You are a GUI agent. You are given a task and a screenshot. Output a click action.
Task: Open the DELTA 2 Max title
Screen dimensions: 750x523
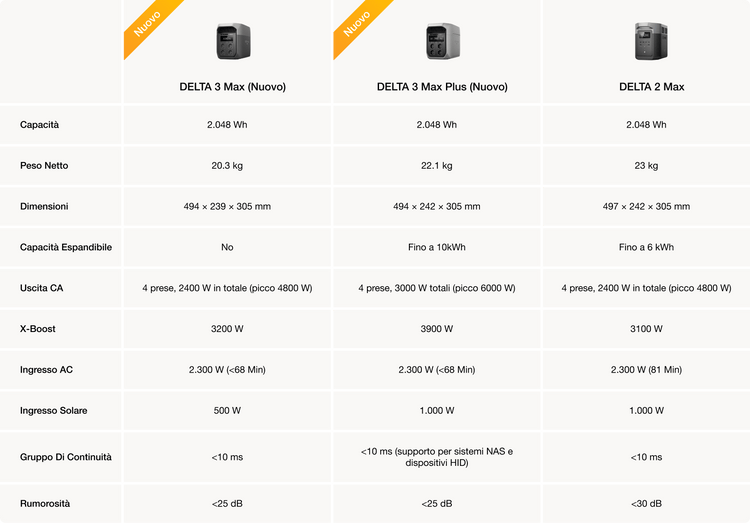tap(651, 87)
